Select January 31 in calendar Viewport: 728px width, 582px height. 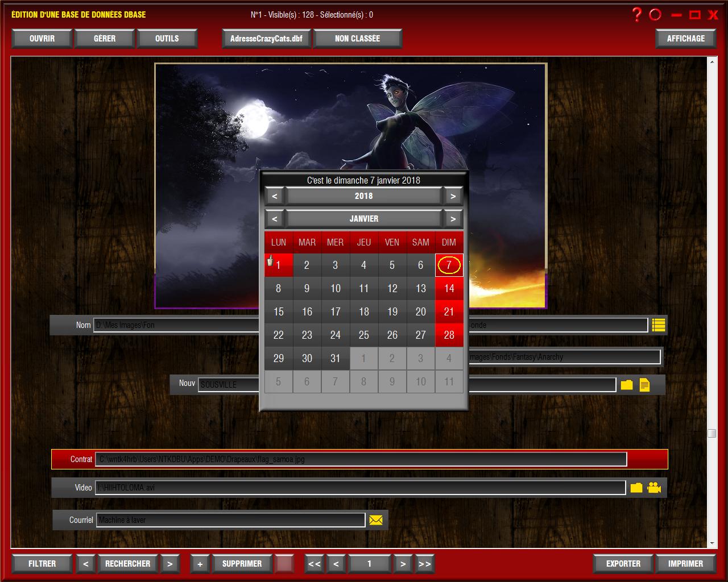pyautogui.click(x=336, y=359)
